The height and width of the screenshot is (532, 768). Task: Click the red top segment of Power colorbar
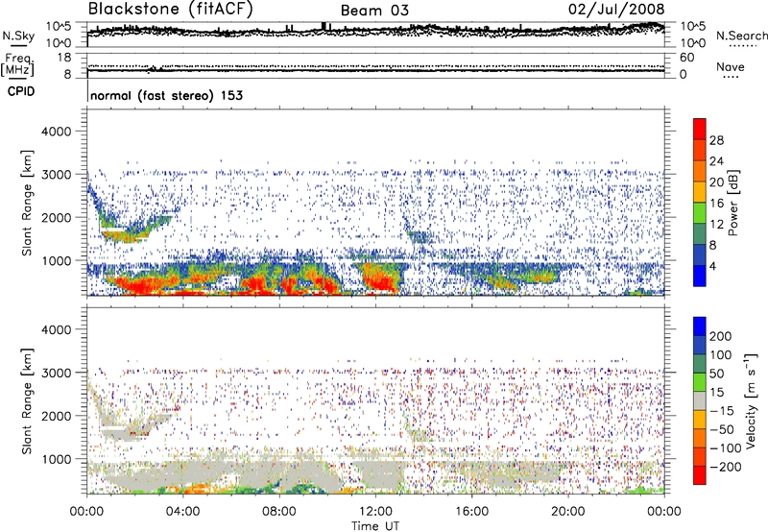700,129
